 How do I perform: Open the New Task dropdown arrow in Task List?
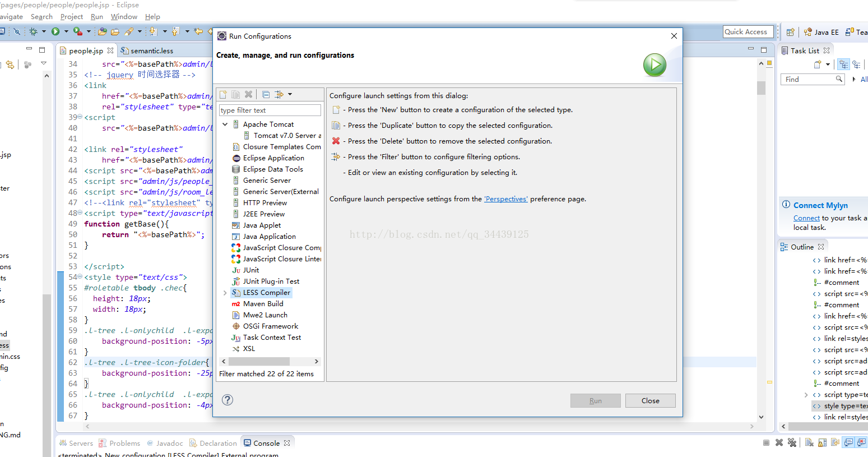point(828,64)
